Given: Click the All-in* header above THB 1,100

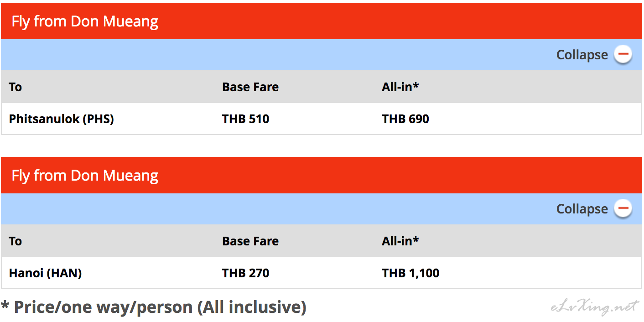Looking at the screenshot, I should click(400, 241).
